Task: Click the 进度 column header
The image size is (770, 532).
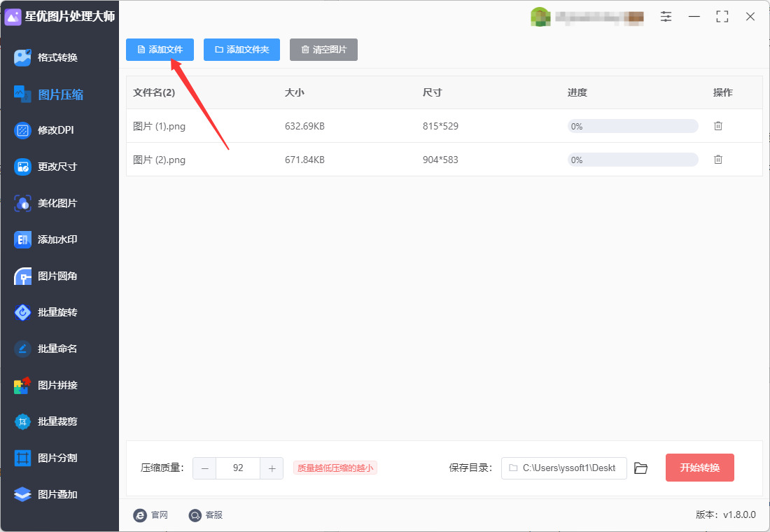Action: pyautogui.click(x=577, y=92)
